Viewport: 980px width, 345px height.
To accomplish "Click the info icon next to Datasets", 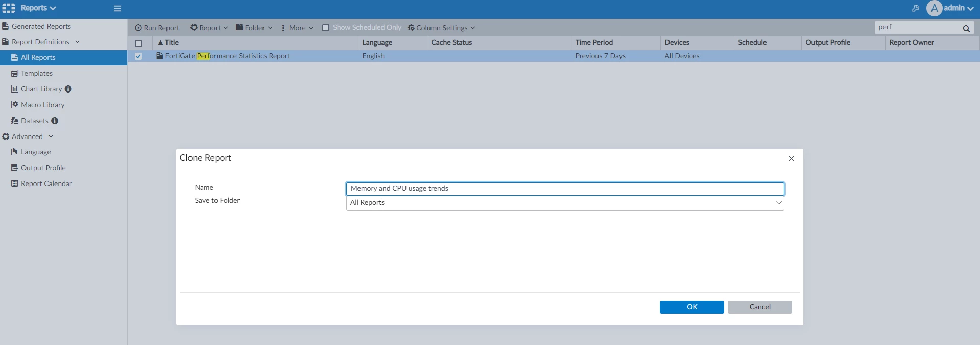I will 55,121.
